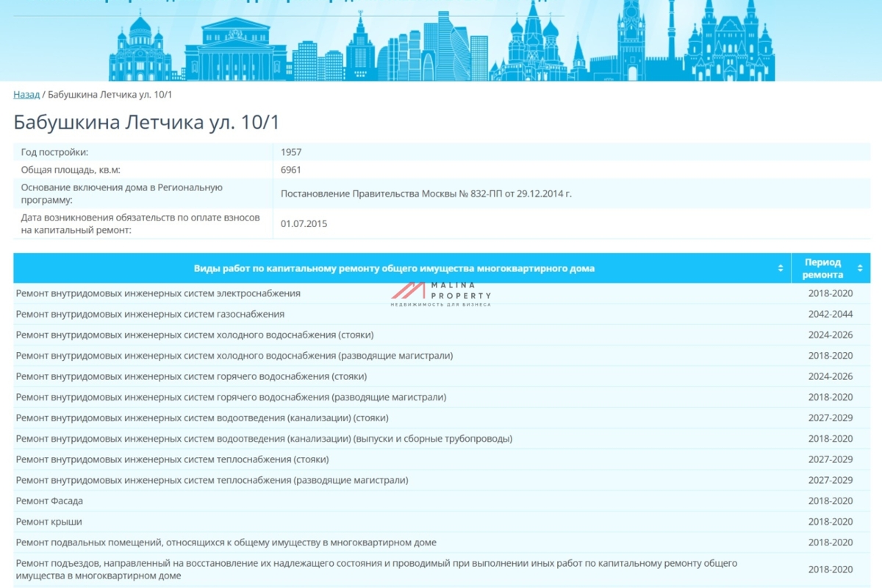
Task: Click the Постановление Правительства Москвы № 832-ПП text
Action: tap(426, 194)
